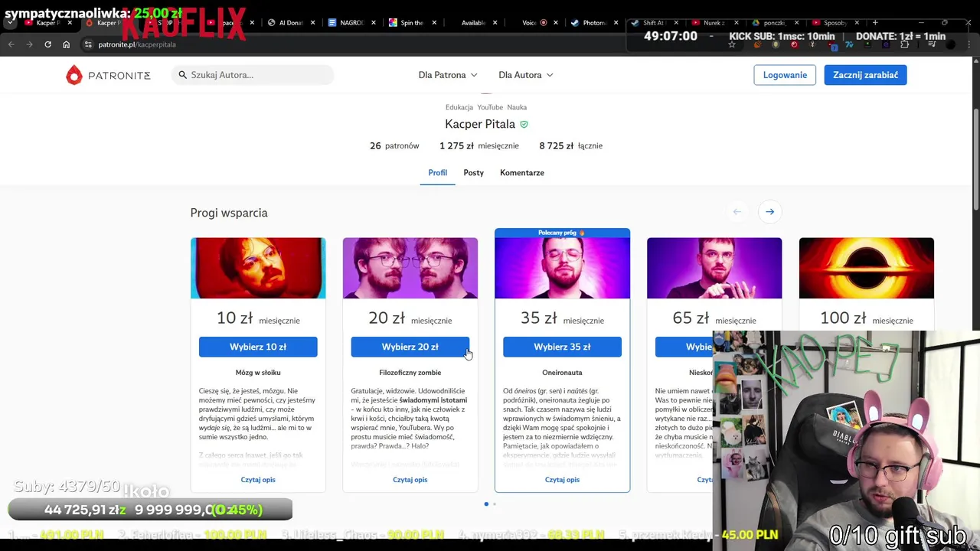Click the browser home icon
This screenshot has height=551, width=980.
pos(66,44)
